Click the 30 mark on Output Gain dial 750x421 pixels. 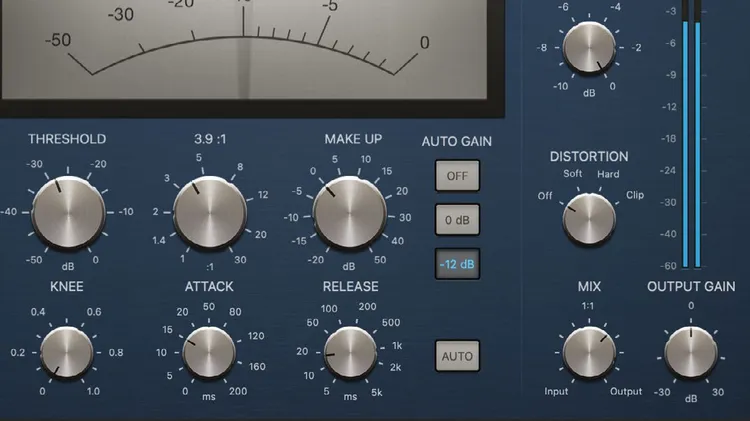click(x=717, y=392)
